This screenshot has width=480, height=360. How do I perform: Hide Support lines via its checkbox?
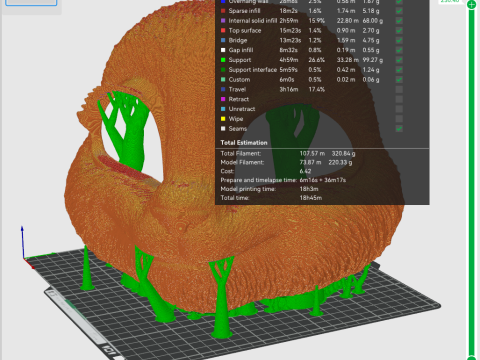[x=399, y=60]
